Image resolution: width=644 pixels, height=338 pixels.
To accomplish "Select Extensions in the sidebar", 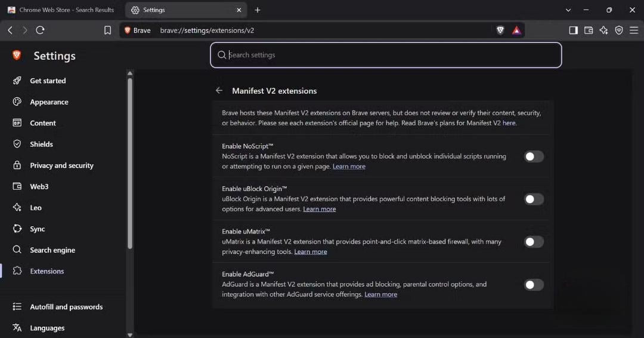I will coord(47,271).
